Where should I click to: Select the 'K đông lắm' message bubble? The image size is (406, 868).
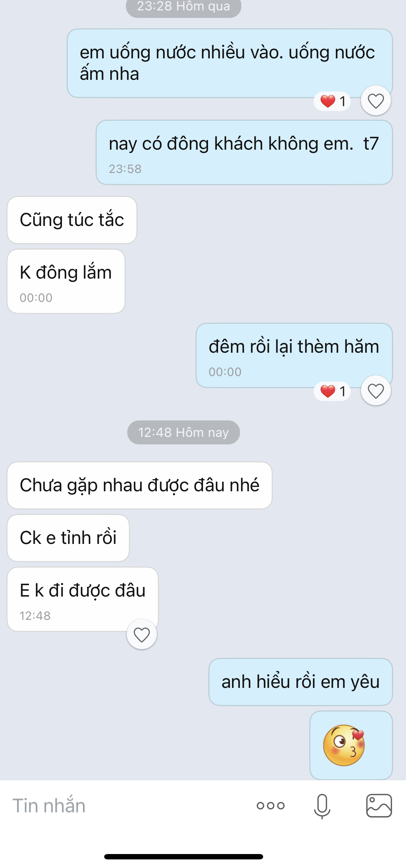[x=66, y=281]
